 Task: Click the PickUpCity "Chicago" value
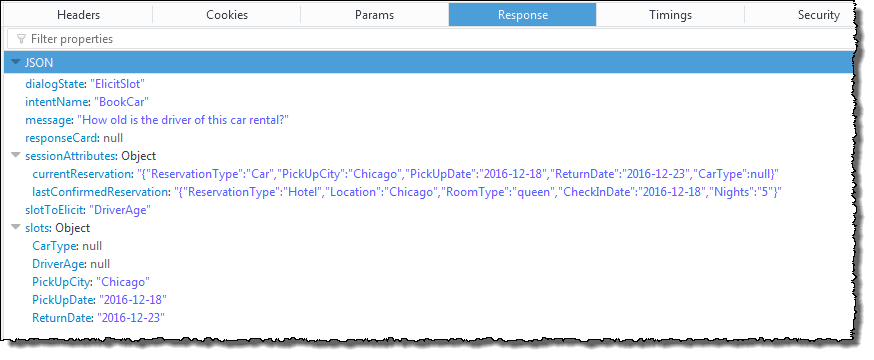pyautogui.click(x=123, y=282)
